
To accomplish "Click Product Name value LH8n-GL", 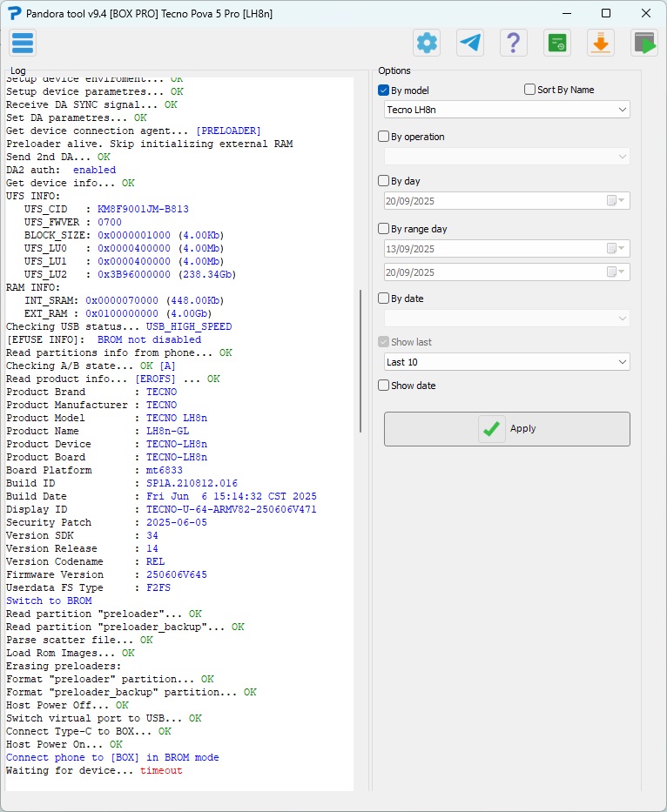I will click(x=167, y=431).
